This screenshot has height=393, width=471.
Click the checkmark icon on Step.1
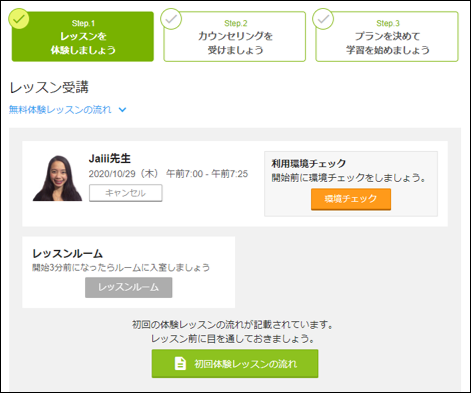pyautogui.click(x=19, y=19)
